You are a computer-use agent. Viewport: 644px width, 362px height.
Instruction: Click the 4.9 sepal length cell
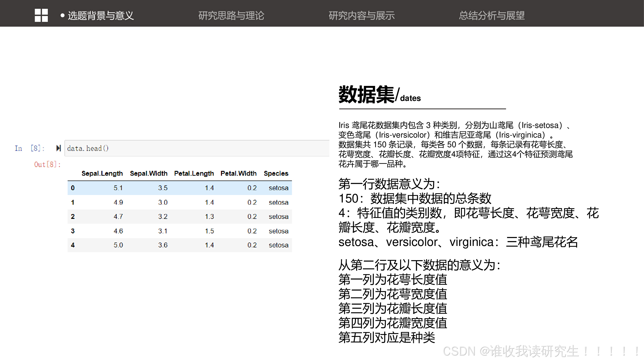pos(118,202)
